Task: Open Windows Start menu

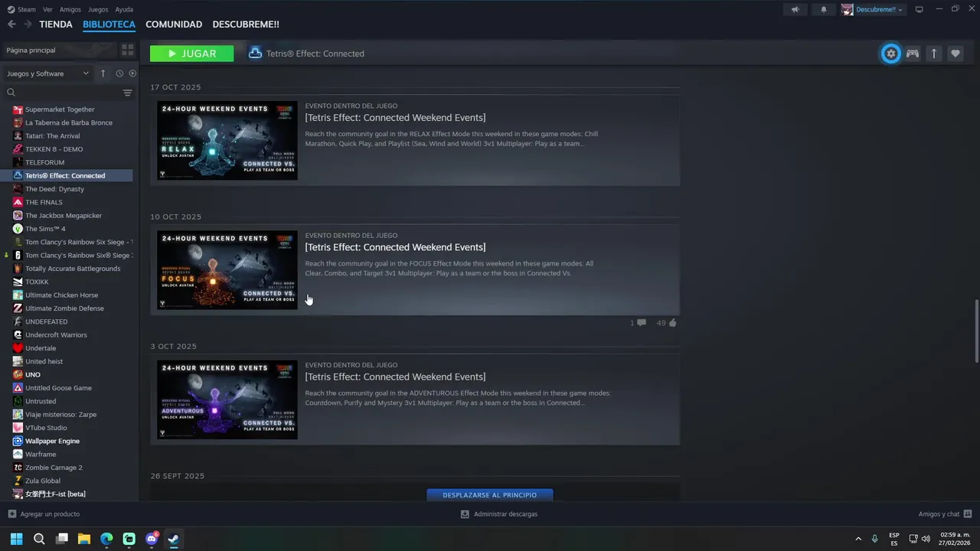Action: 16,539
